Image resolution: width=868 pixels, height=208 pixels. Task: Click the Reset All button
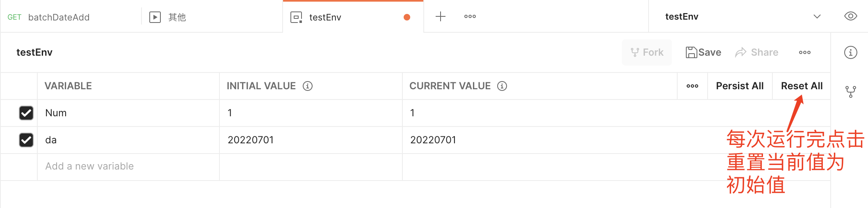pyautogui.click(x=802, y=86)
